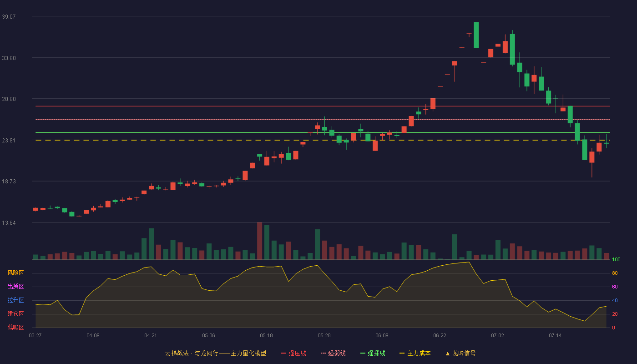
Task: Click the 13.64 price axis label
Action: coord(9,223)
